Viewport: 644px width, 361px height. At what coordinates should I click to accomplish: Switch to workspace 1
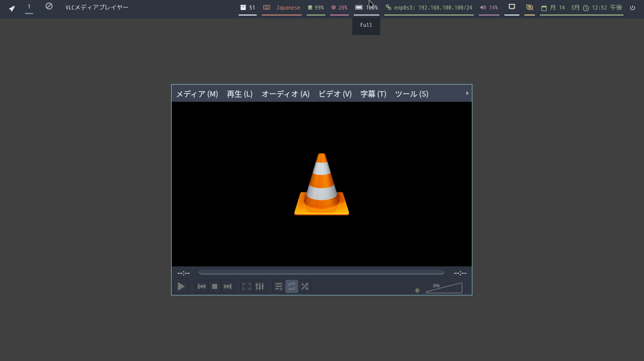click(29, 7)
